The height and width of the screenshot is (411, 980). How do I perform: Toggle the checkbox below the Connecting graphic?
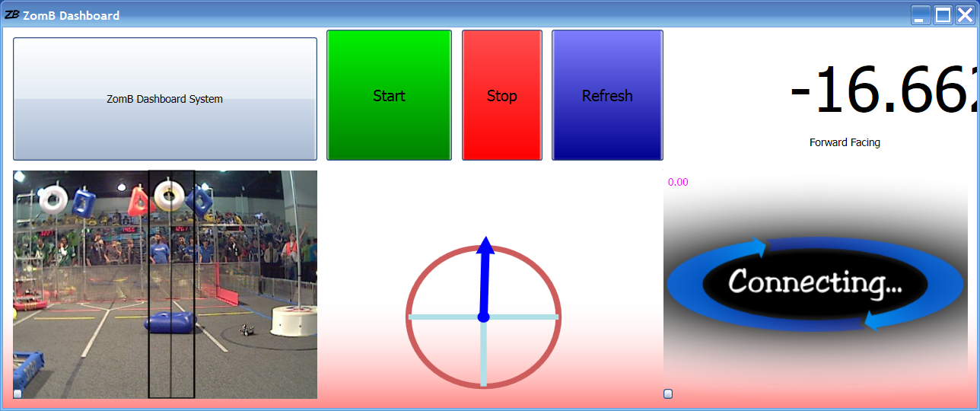tap(668, 393)
